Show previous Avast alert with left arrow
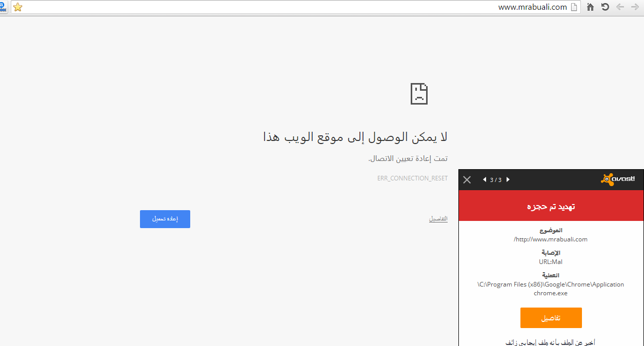644x346 pixels. click(485, 179)
